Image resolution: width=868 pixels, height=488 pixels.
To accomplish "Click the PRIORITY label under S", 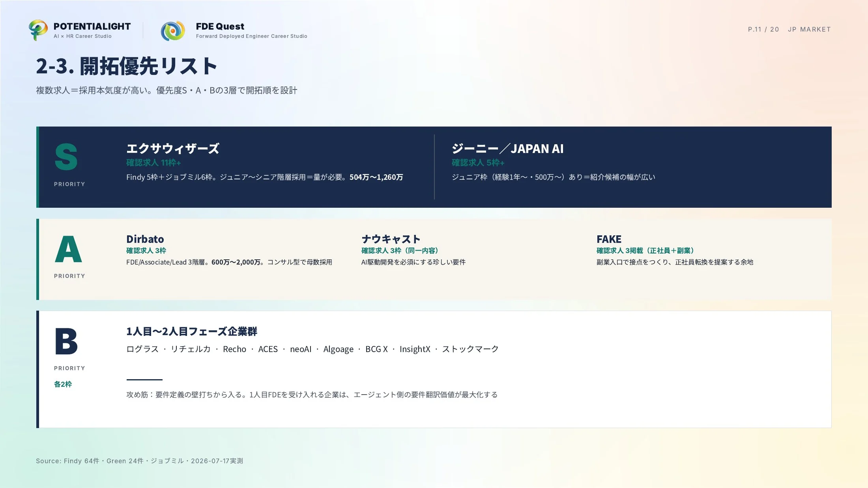I will click(69, 184).
